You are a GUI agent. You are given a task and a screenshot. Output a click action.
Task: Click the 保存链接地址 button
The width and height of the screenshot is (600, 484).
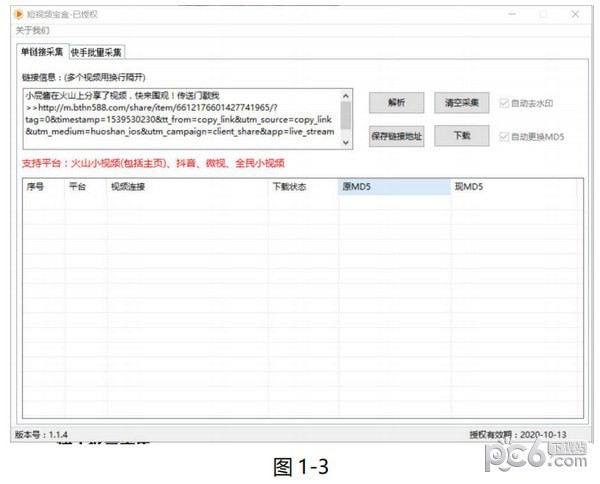(396, 136)
